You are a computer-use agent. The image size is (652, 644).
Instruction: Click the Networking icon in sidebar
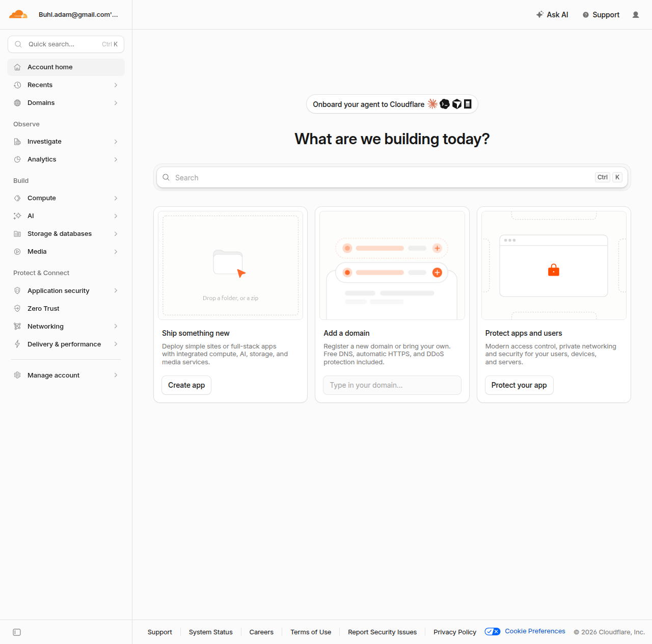17,326
